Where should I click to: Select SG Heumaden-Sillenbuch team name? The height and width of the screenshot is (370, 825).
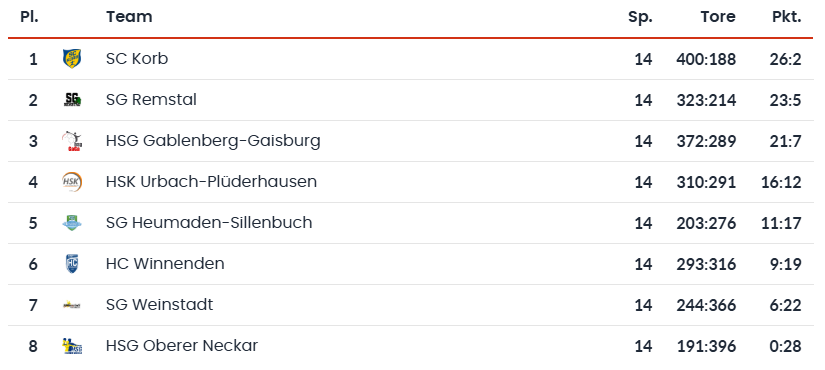pos(209,223)
